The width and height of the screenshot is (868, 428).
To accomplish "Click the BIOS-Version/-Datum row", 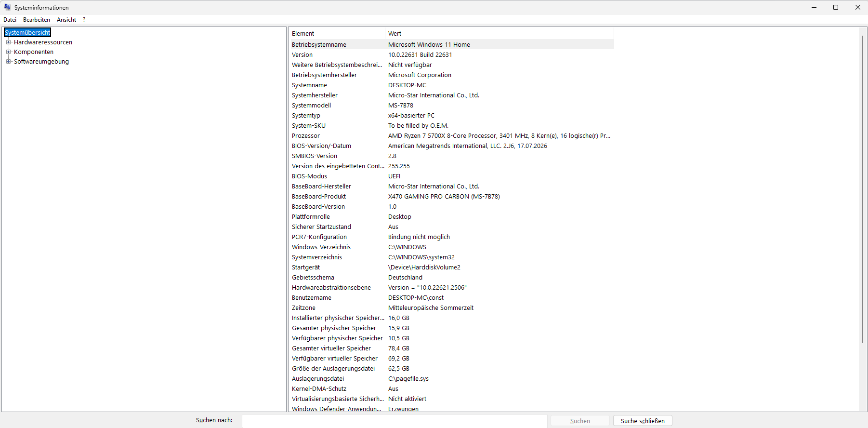I will (x=451, y=146).
